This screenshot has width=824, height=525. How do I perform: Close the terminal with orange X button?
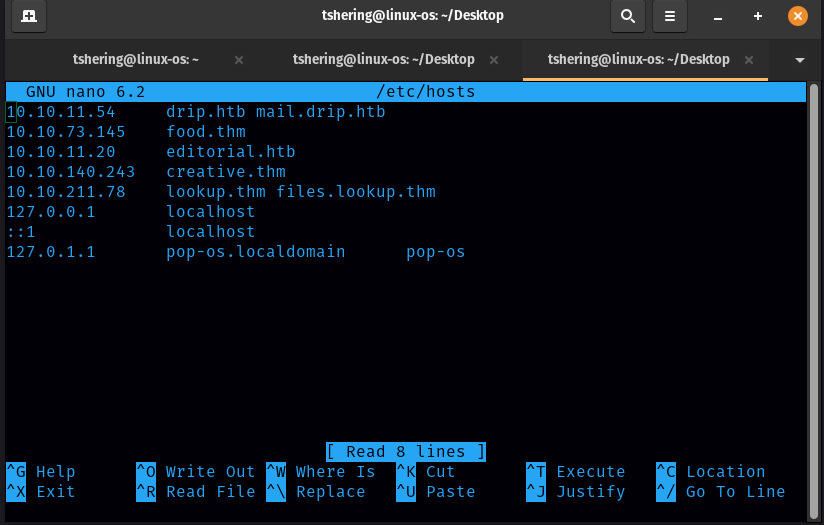797,16
